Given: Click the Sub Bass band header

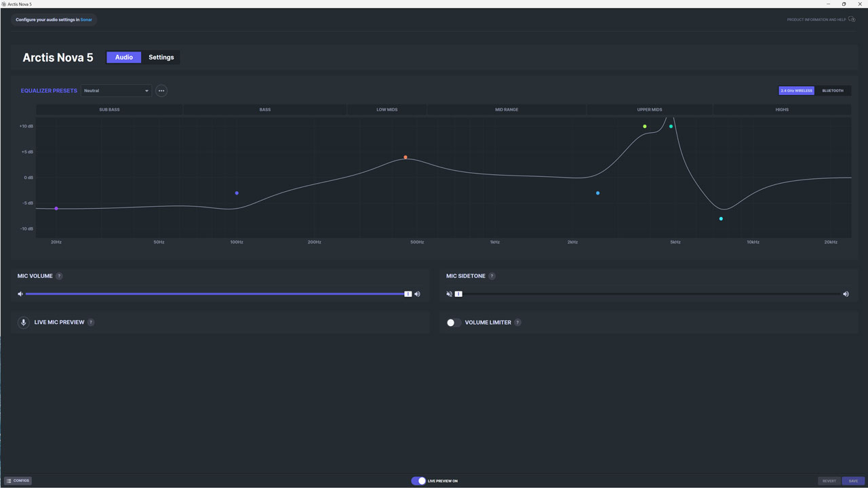Looking at the screenshot, I should click(109, 110).
